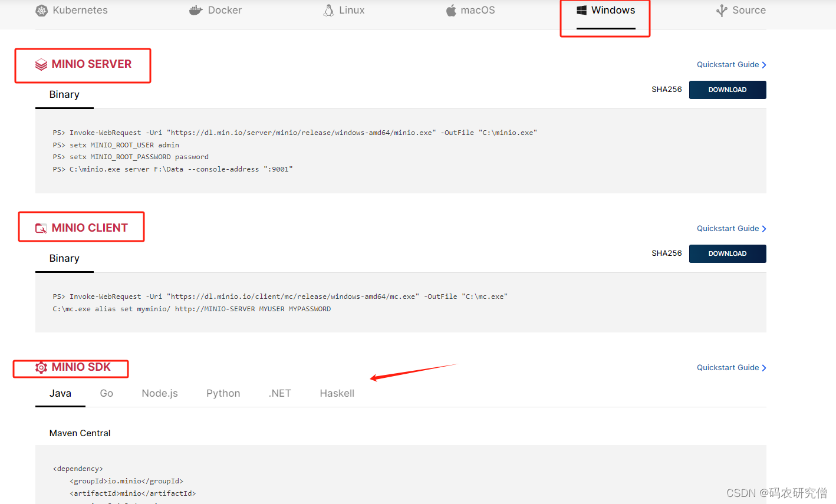Click the minio.exe server console-address line
Image resolution: width=836 pixels, height=504 pixels.
[x=173, y=170]
